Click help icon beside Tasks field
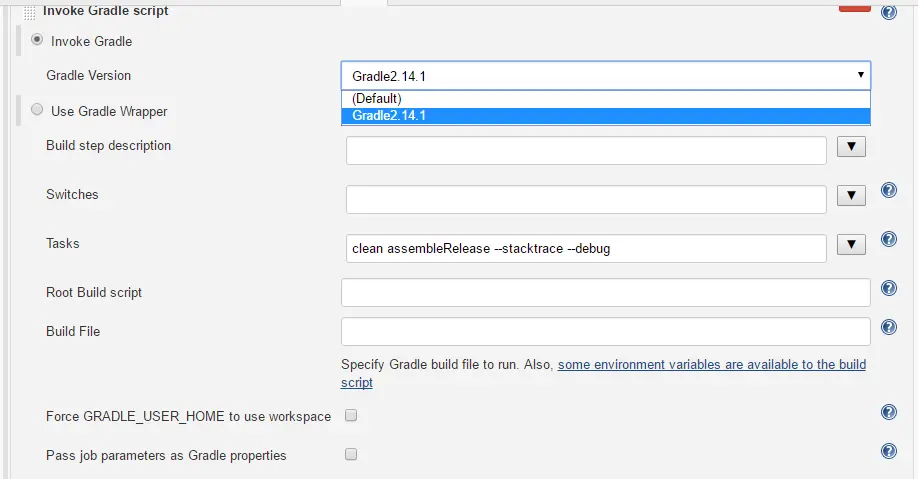Image resolution: width=918 pixels, height=479 pixels. 888,240
